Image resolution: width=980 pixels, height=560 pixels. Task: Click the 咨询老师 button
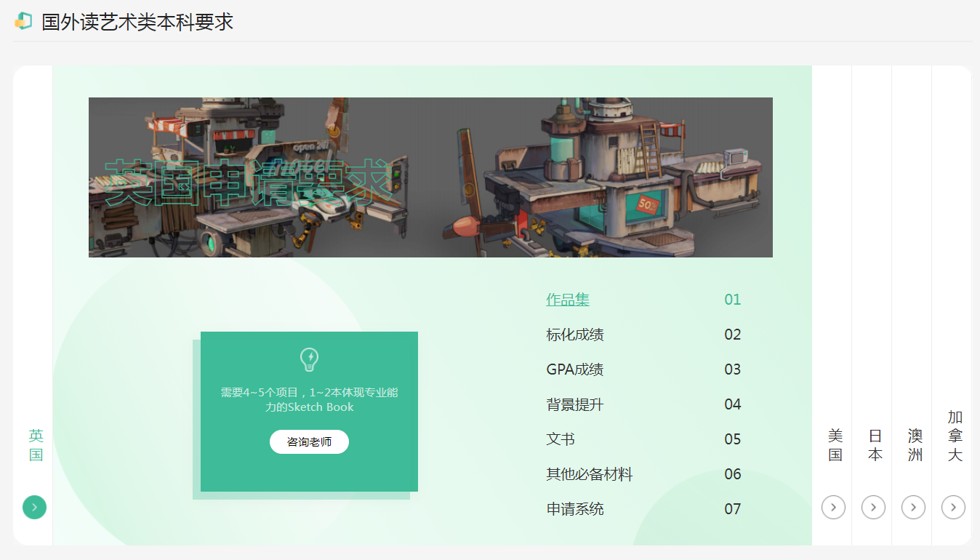pos(309,441)
